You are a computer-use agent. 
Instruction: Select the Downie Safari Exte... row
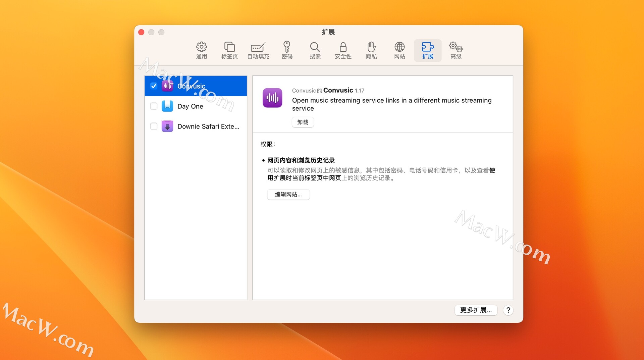196,126
